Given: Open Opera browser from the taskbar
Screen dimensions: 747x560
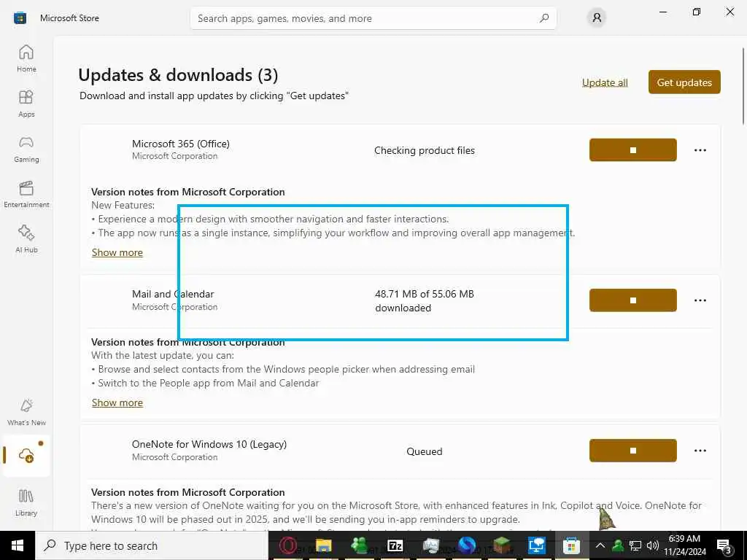Looking at the screenshot, I should pyautogui.click(x=287, y=545).
